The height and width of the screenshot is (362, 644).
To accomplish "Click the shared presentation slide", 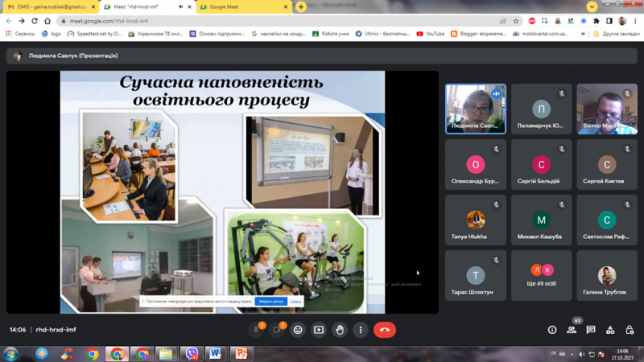I will (223, 192).
